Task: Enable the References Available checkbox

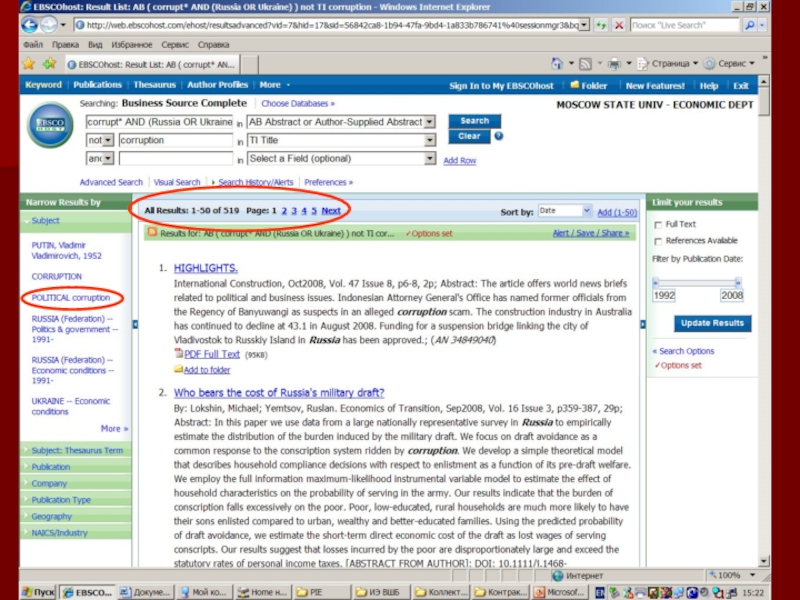Action: pyautogui.click(x=658, y=241)
